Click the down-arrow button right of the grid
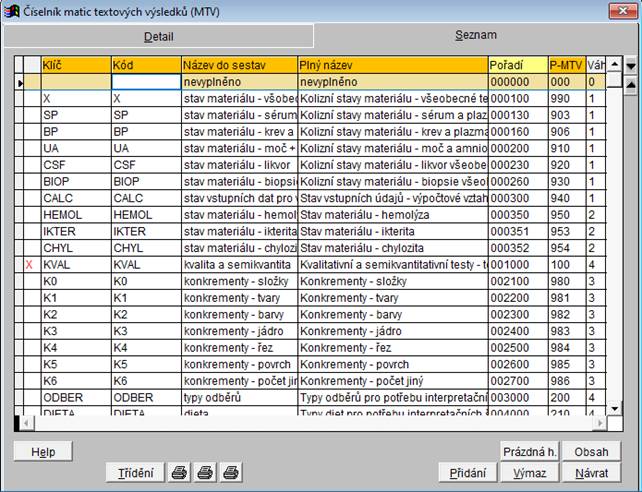642x492 pixels. pos(631,65)
